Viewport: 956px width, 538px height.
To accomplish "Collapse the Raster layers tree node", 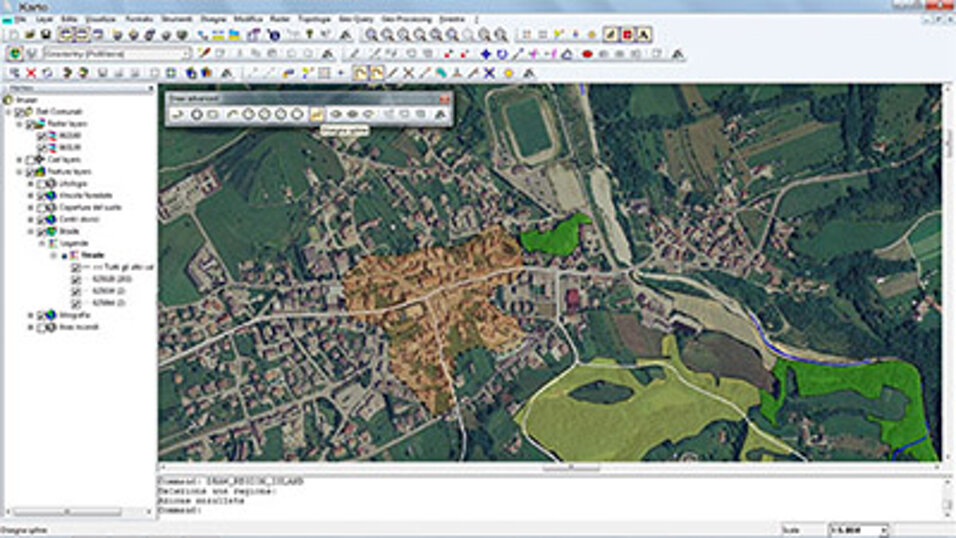I will tap(20, 123).
